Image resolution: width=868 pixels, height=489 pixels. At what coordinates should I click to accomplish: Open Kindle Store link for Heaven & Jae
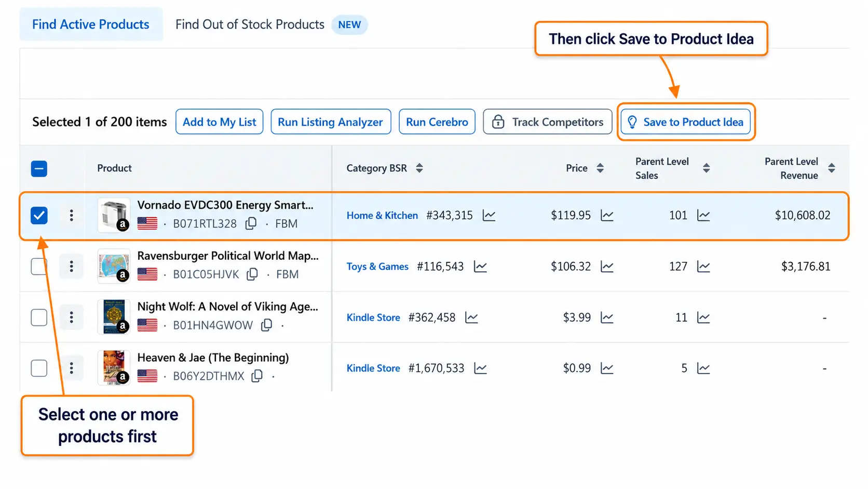[373, 368]
